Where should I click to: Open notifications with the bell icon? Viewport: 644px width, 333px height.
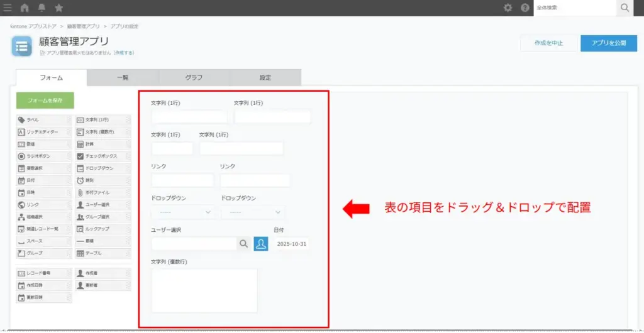point(42,8)
